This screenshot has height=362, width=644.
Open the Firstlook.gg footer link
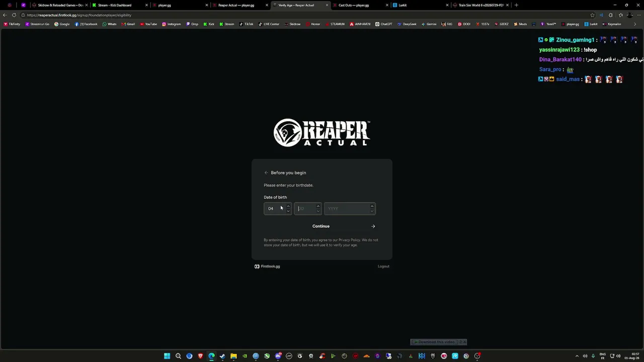tap(267, 266)
